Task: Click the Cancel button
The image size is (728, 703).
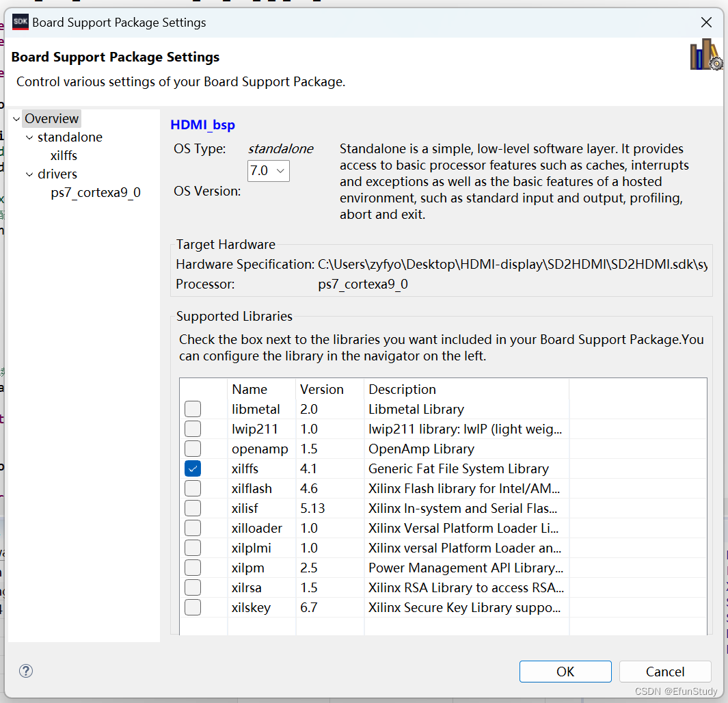Action: coord(665,672)
